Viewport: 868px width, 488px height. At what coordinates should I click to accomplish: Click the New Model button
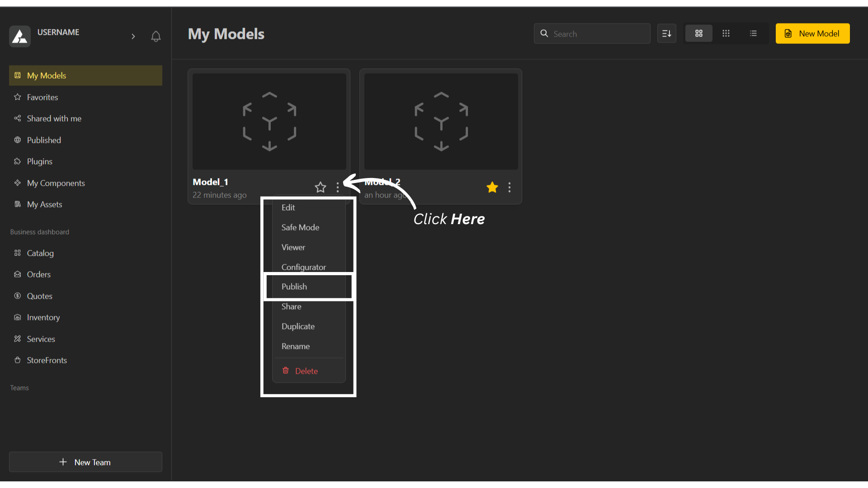coord(812,33)
